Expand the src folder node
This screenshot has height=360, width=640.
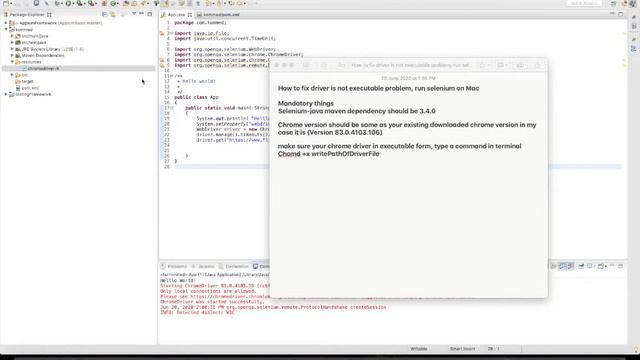[x=12, y=75]
